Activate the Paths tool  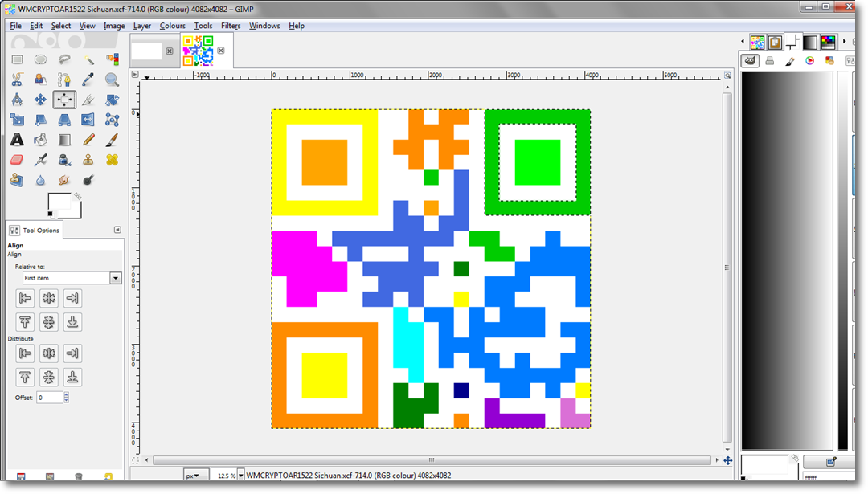point(64,80)
